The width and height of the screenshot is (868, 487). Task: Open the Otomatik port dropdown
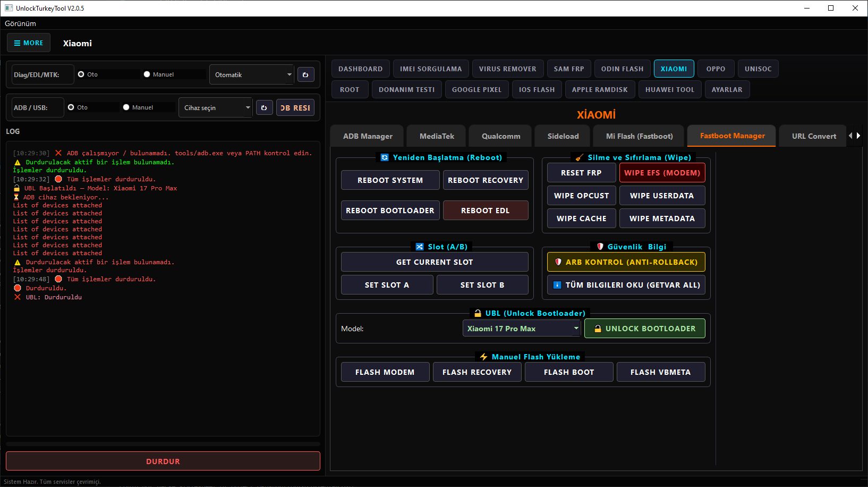pyautogui.click(x=251, y=75)
